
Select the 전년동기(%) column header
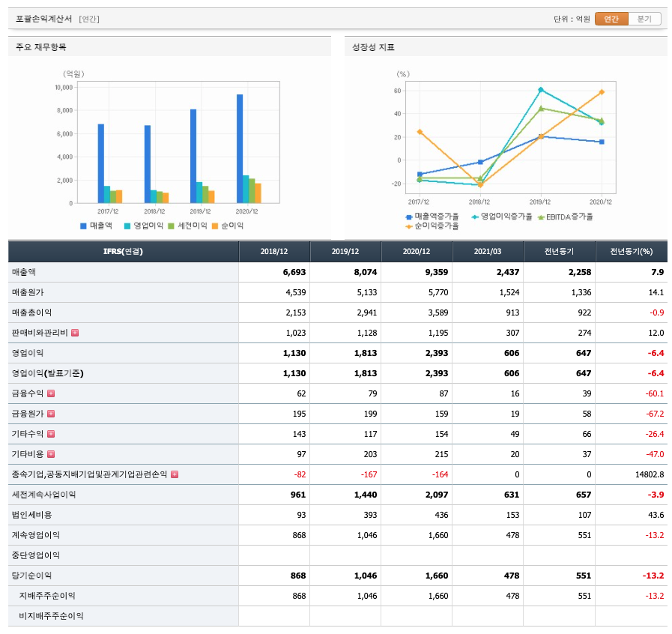pyautogui.click(x=632, y=251)
